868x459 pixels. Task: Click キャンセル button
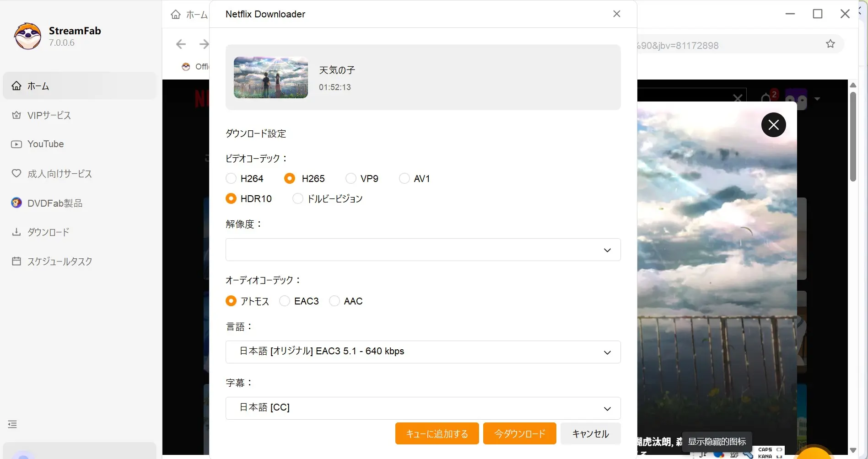(x=590, y=433)
